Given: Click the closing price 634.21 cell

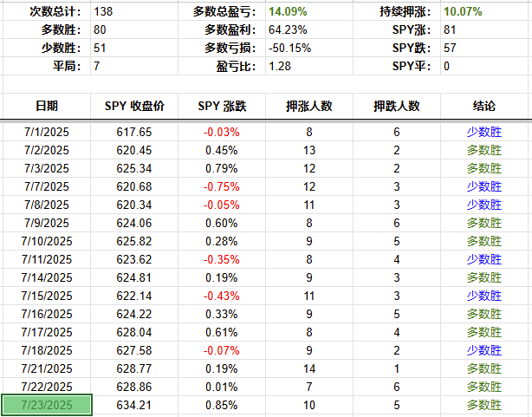Looking at the screenshot, I should pos(133,405).
